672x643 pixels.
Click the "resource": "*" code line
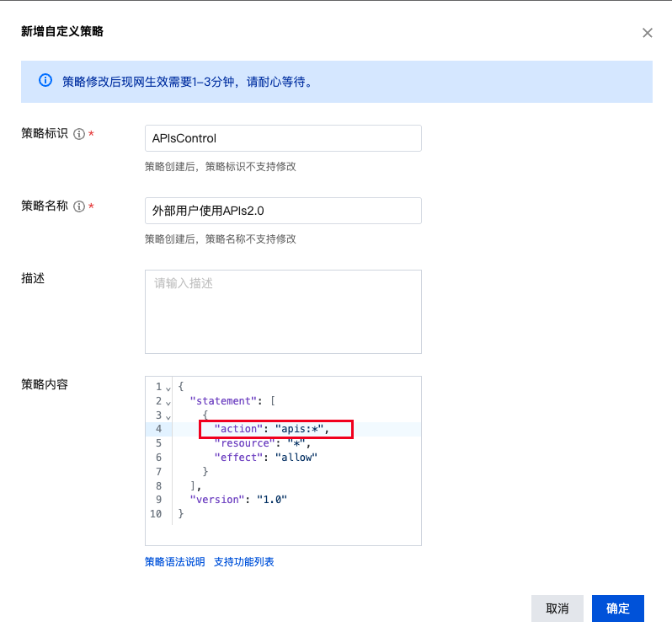coord(262,443)
